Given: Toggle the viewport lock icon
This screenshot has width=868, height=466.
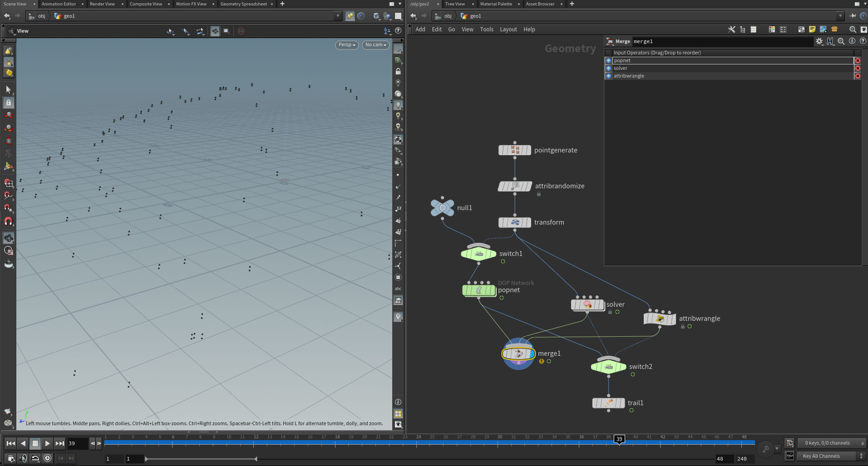Looking at the screenshot, I should point(398,72).
